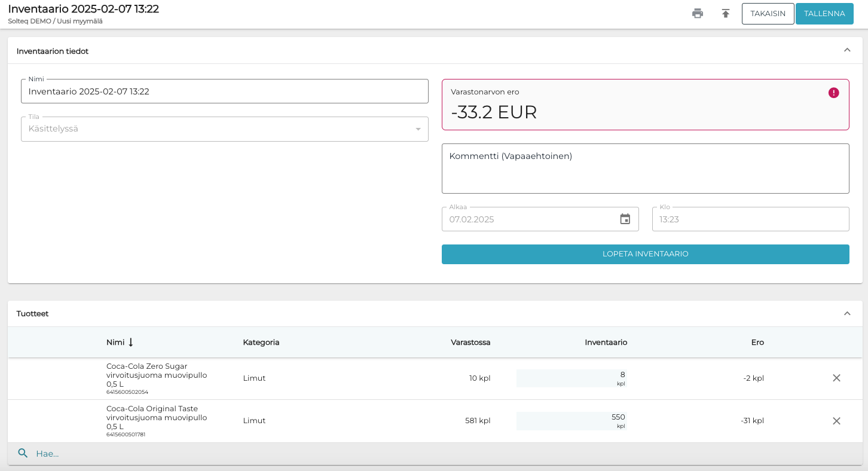Remove Coca-Cola Original Taste row
The height and width of the screenshot is (471, 868).
click(x=836, y=421)
